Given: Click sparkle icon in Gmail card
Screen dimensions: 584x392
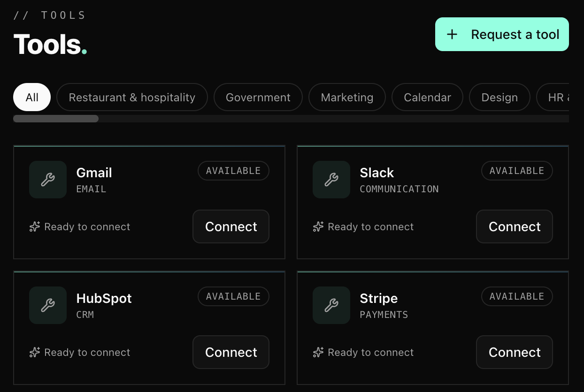Looking at the screenshot, I should point(35,227).
